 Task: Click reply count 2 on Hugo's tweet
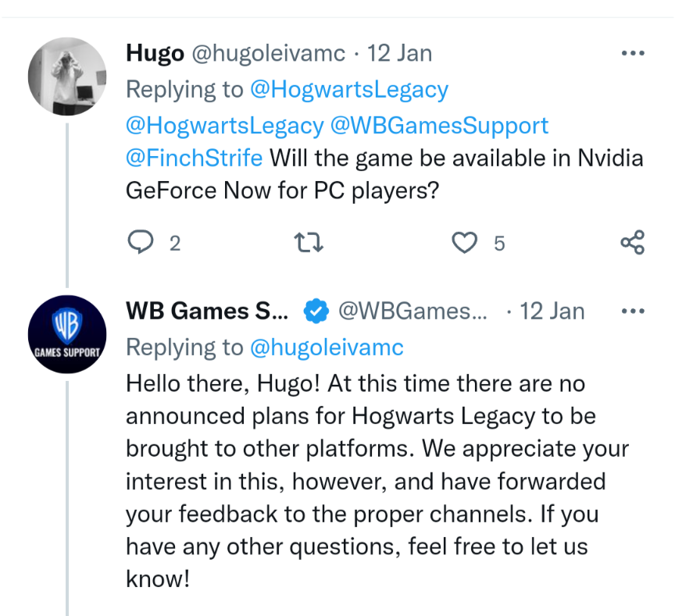[x=175, y=244]
